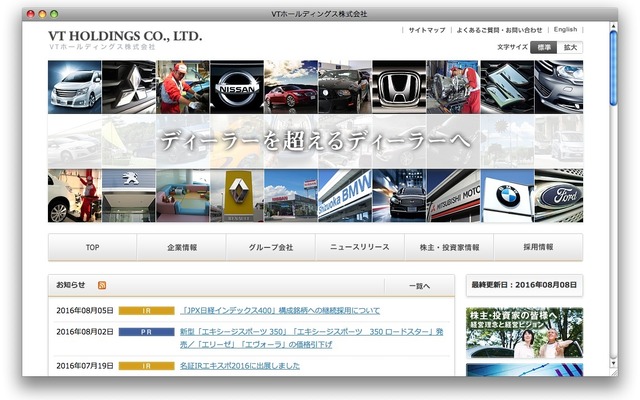640x400 pixels.
Task: Open the 株主・投資家の皆様へ banner
Action: tap(524, 333)
